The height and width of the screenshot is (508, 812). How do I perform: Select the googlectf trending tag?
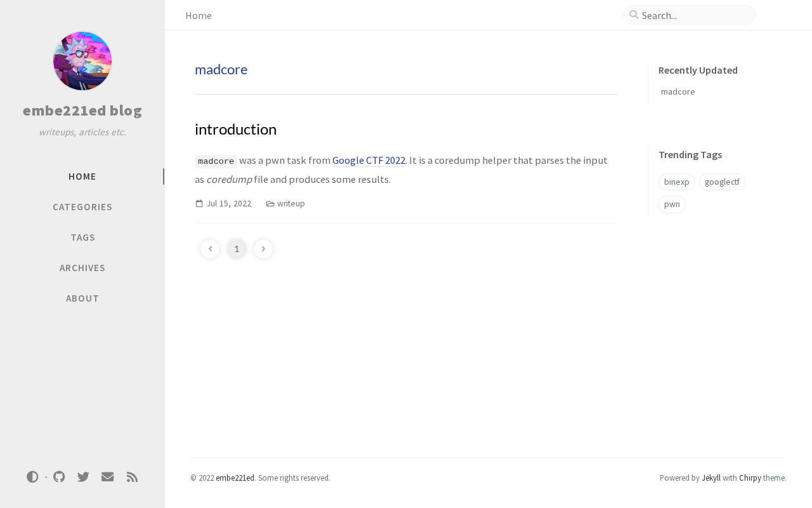click(x=722, y=182)
